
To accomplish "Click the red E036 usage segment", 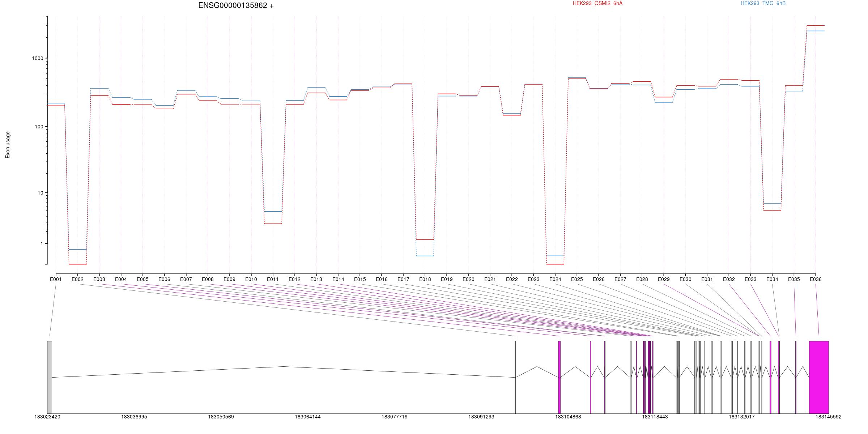I will (816, 26).
